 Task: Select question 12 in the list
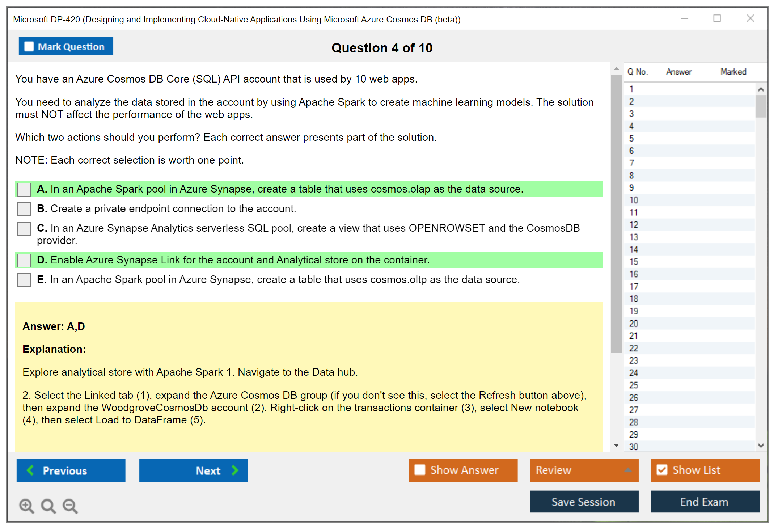634,225
